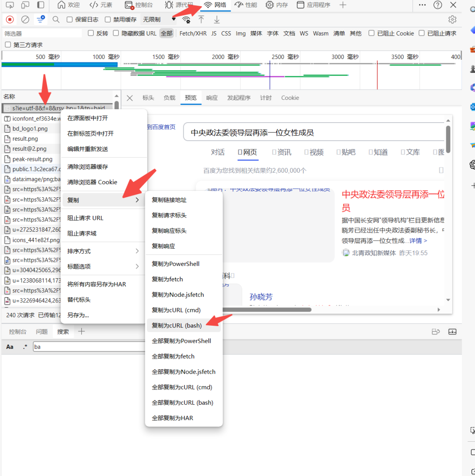Clear the network log
475x476 pixels.
pyautogui.click(x=25, y=20)
